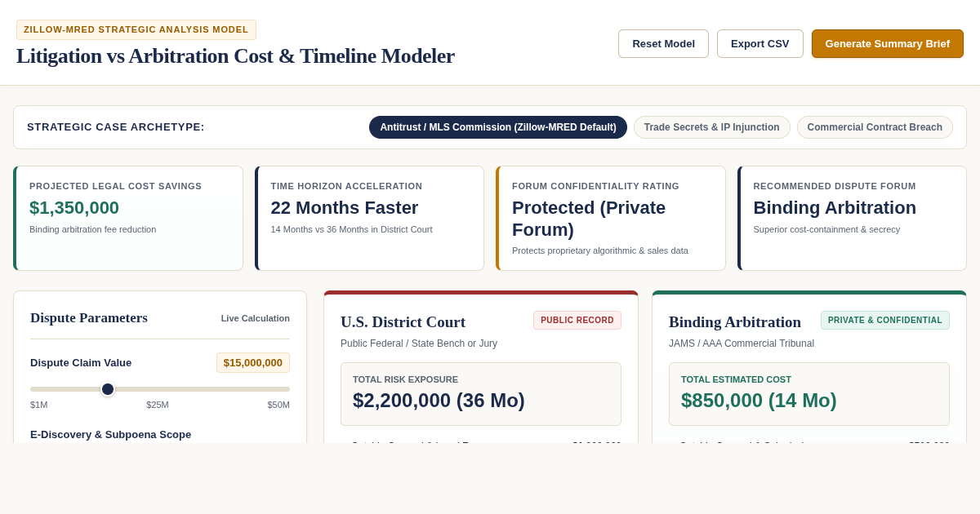
Task: Click Protected (Private Forum) rating text
Action: [x=589, y=219]
